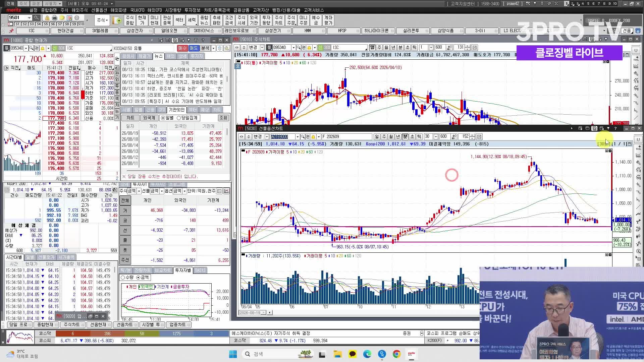Screen dimensions: 644x362
Task: Open the 옵션 금액 dropdown in the investor panel
Action: click(x=184, y=191)
